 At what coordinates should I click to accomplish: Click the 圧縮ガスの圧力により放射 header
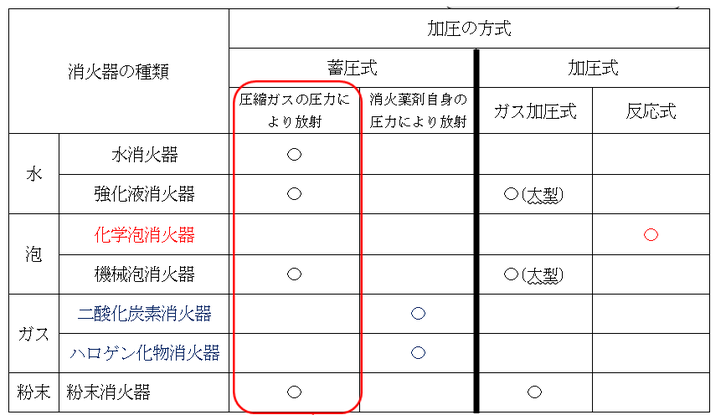pos(294,111)
